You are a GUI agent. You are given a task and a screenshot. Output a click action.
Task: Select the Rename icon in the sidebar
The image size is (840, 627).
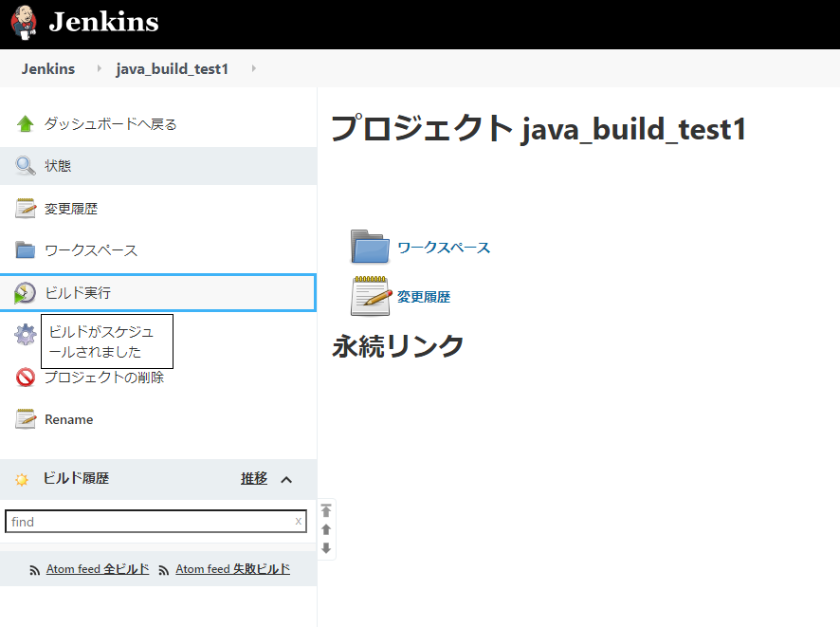(x=24, y=418)
